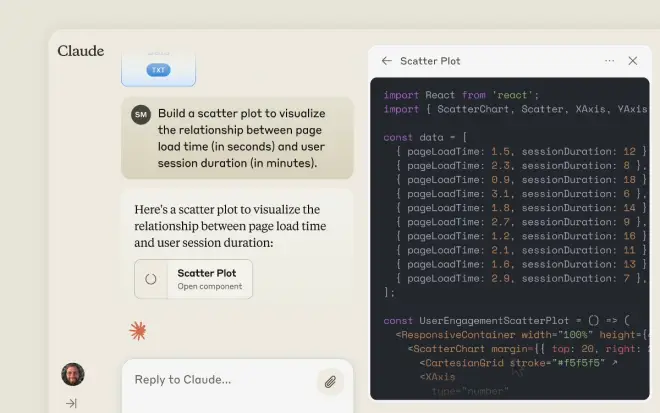Screen dimensions: 660x413
Task: Click the <XAxis code line
Action: pos(437,377)
